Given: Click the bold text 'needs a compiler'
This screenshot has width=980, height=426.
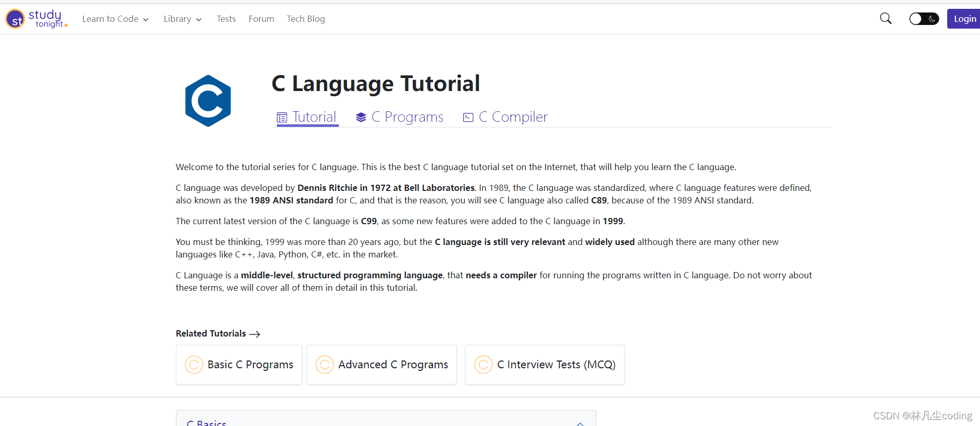Looking at the screenshot, I should (501, 275).
